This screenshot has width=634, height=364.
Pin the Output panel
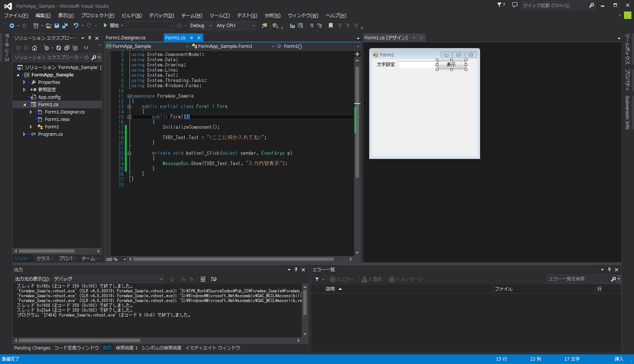click(296, 270)
